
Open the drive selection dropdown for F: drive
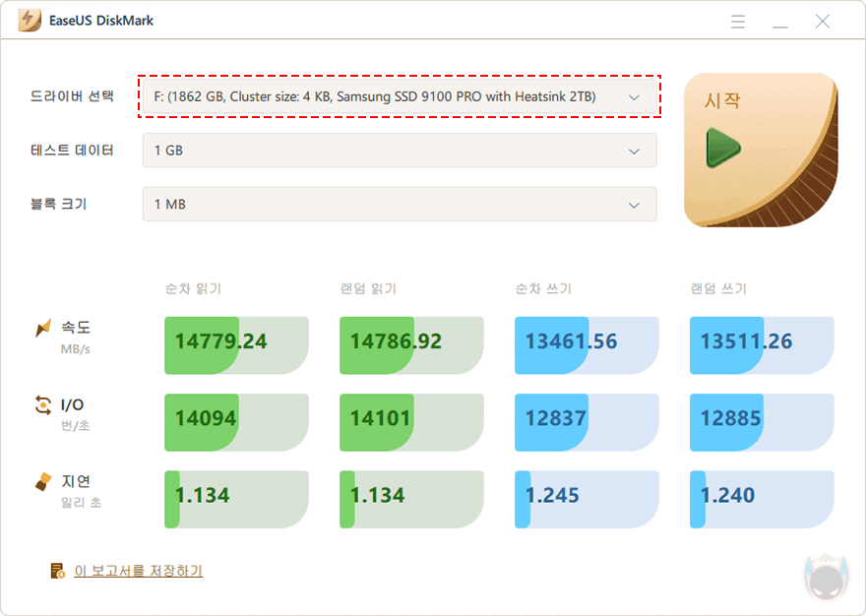[400, 96]
